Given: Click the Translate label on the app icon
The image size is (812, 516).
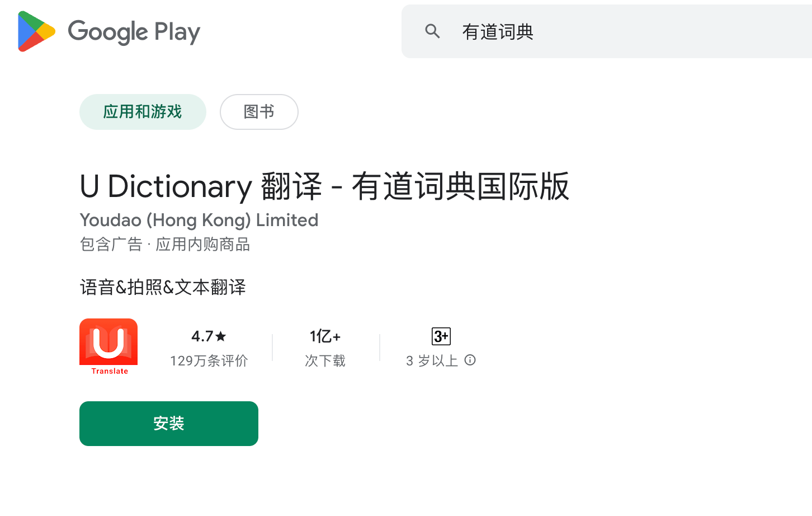Looking at the screenshot, I should coord(110,371).
